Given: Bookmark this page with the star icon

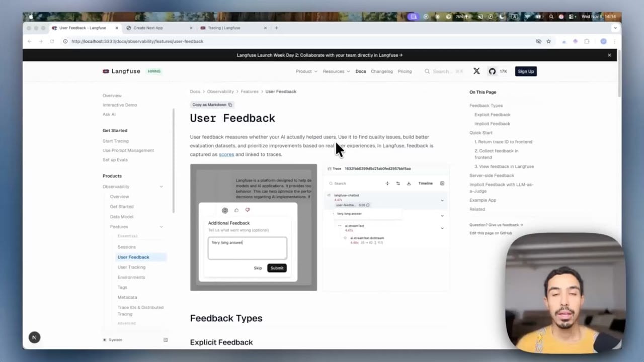Looking at the screenshot, I should (548, 41).
